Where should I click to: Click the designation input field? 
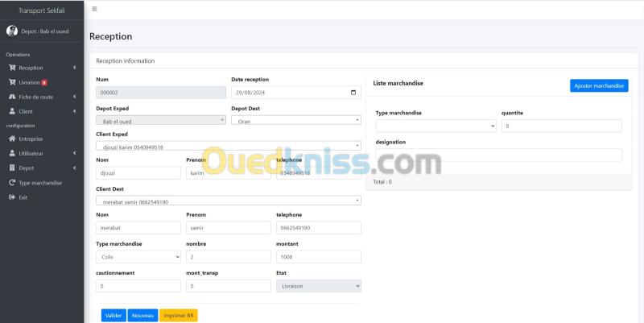click(x=498, y=155)
